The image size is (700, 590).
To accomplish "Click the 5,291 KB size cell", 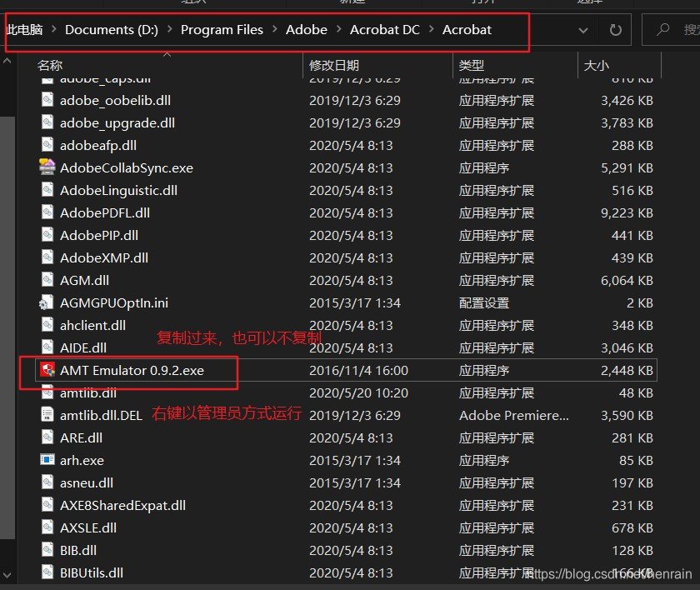I will click(627, 167).
